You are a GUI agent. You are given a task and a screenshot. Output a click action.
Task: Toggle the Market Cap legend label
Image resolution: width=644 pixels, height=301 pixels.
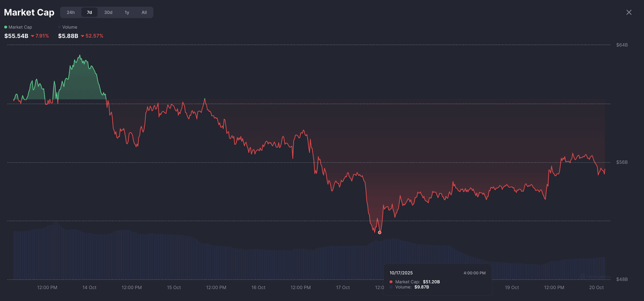point(20,27)
